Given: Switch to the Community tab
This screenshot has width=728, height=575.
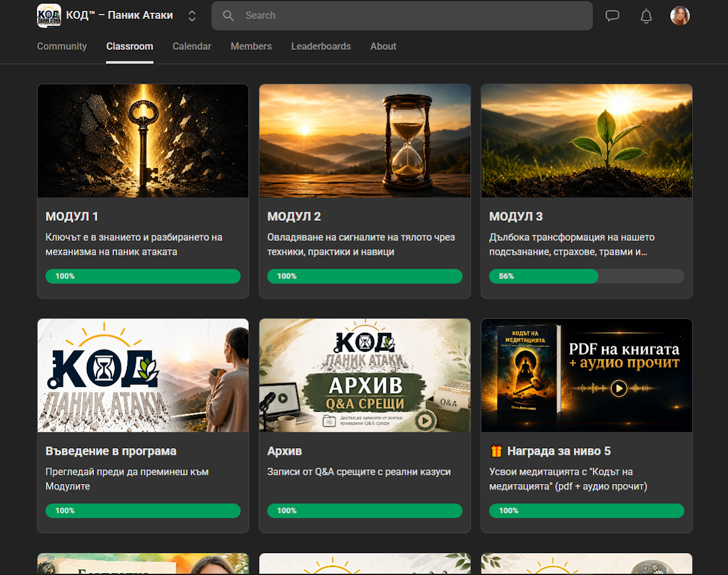Looking at the screenshot, I should click(62, 46).
